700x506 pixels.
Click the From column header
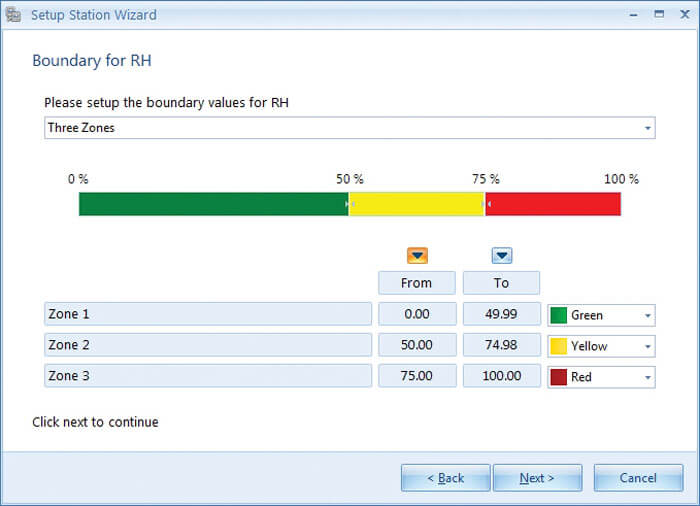pyautogui.click(x=417, y=283)
